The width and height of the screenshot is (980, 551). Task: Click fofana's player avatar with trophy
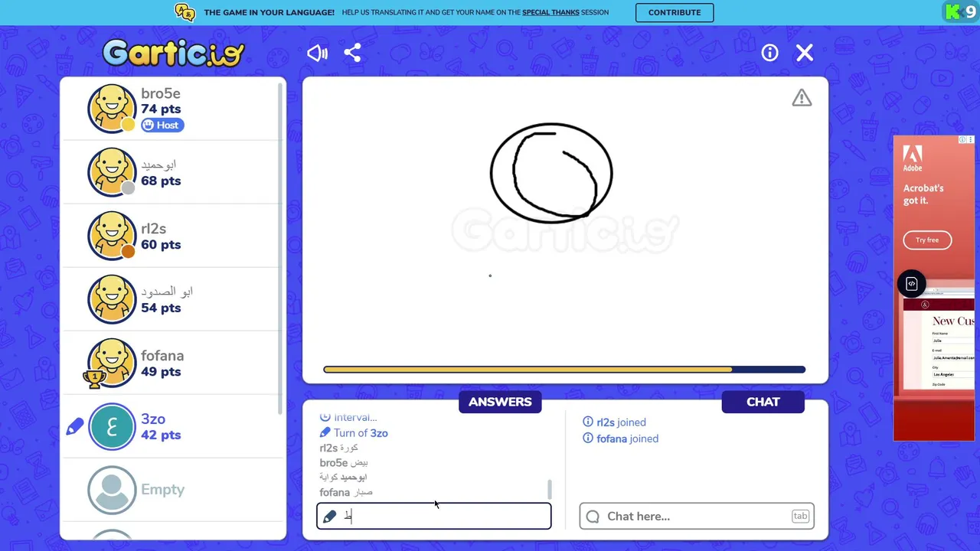(112, 363)
